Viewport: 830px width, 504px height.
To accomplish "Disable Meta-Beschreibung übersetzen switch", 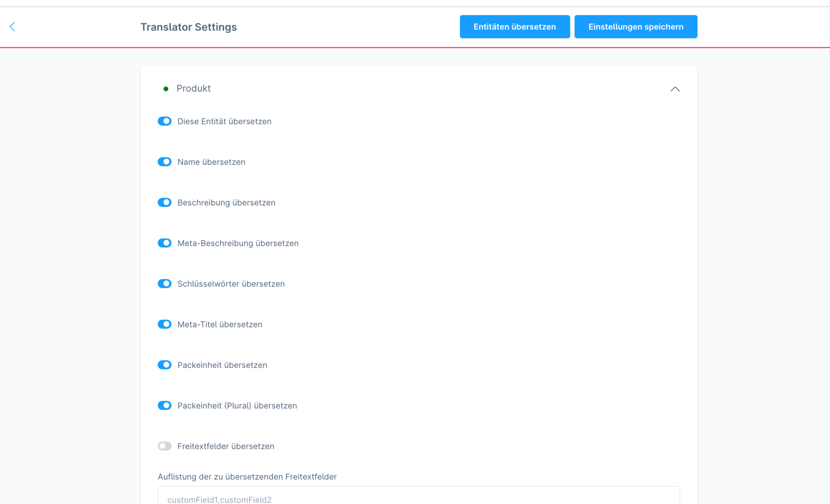I will click(165, 243).
